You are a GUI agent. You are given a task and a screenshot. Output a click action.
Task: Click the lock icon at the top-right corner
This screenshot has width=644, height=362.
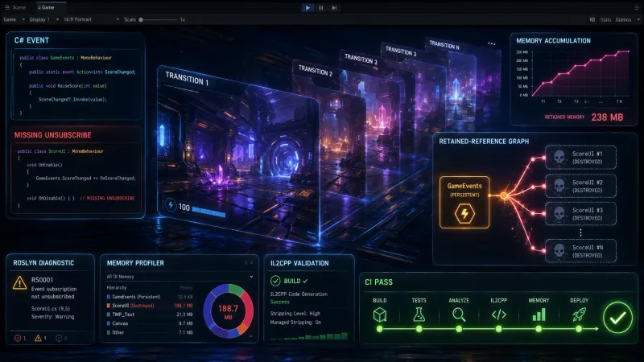pos(637,7)
